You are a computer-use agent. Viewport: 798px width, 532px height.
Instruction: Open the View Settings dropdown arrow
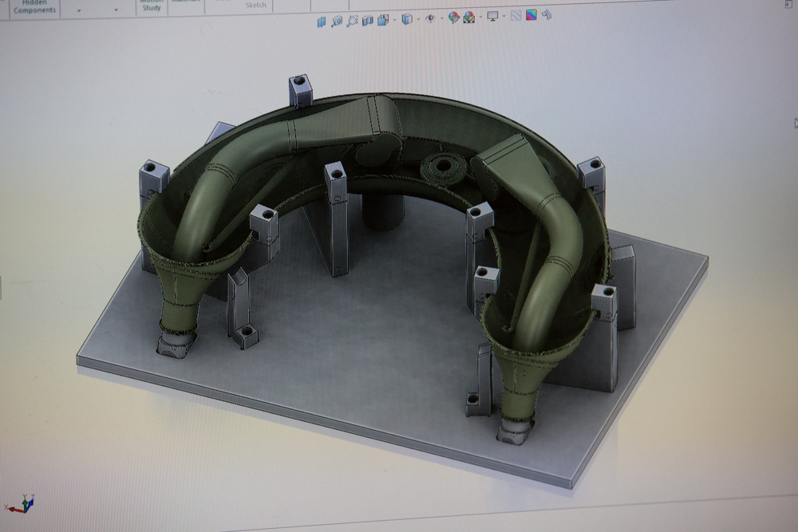[x=504, y=17]
